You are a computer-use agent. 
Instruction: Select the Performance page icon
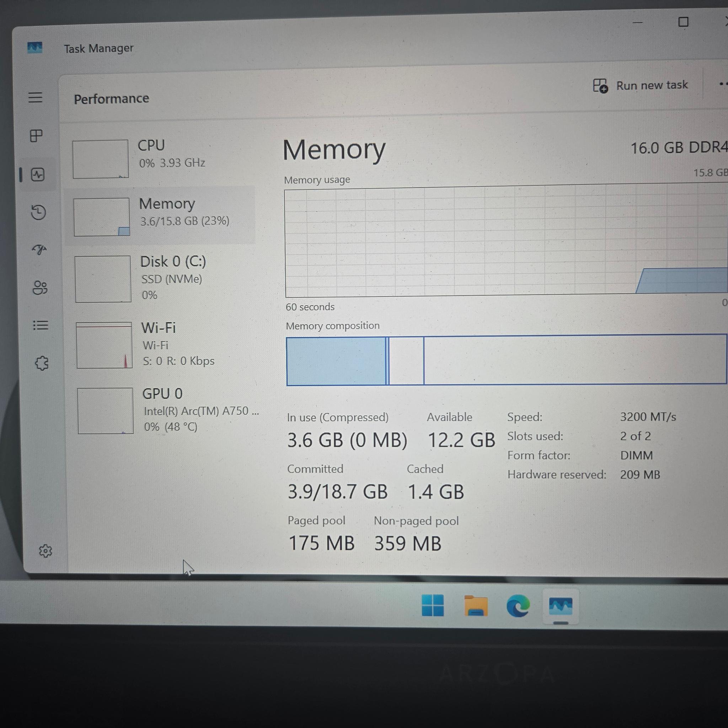38,175
